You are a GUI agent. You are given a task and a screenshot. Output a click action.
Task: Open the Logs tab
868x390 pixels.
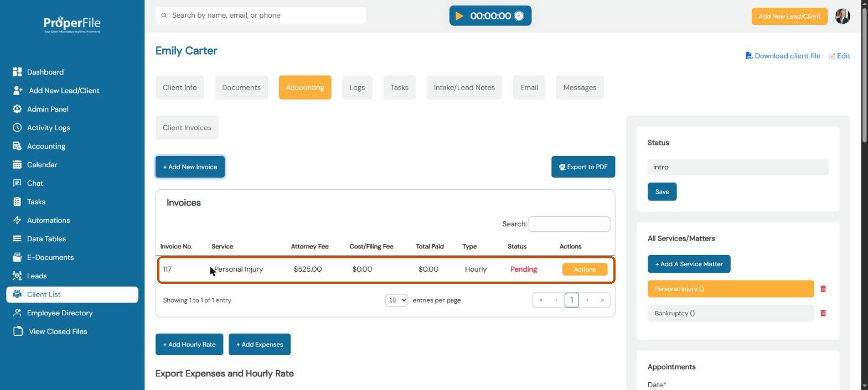[x=357, y=87]
